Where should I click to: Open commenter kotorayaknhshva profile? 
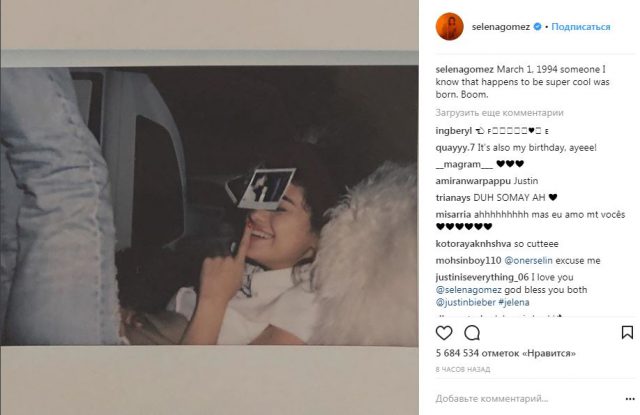pyautogui.click(x=473, y=244)
